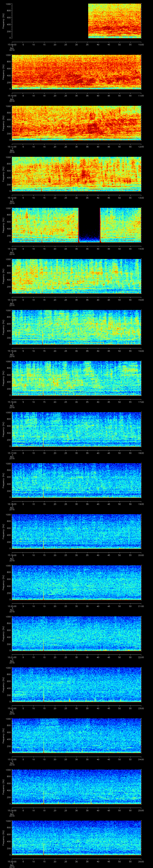153x868 pixels.
Task: Click the Frequency (Hz) axis label of 15:09 panel
Action: [3, 21]
